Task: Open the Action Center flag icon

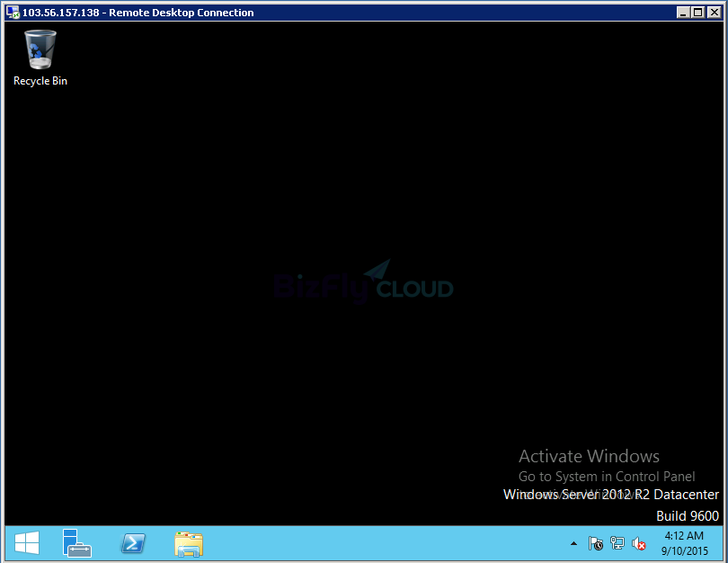Action: pyautogui.click(x=596, y=543)
